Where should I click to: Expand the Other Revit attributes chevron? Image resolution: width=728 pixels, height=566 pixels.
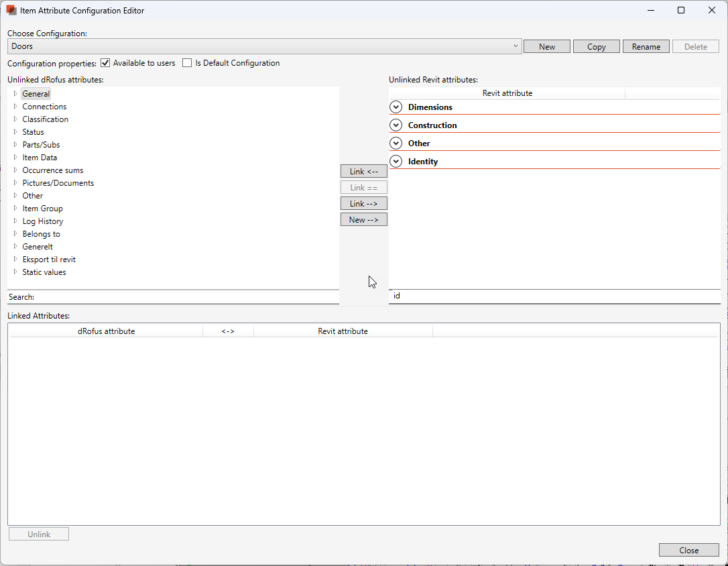tap(396, 144)
